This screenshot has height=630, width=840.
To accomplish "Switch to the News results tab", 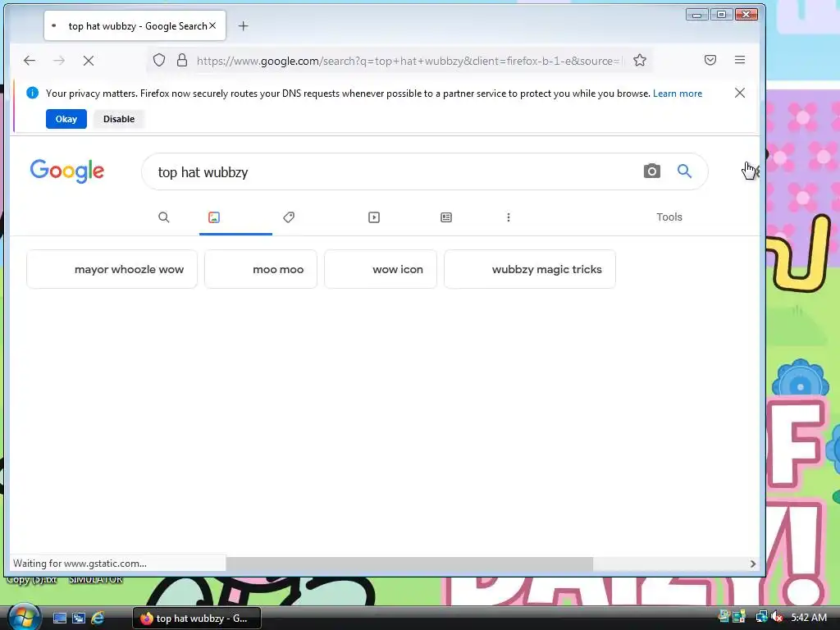I will click(x=446, y=217).
